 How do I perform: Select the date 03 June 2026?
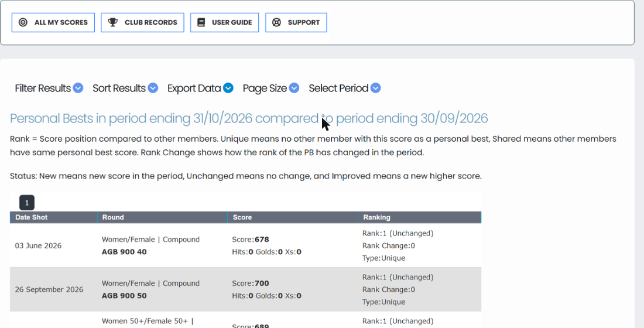(38, 246)
